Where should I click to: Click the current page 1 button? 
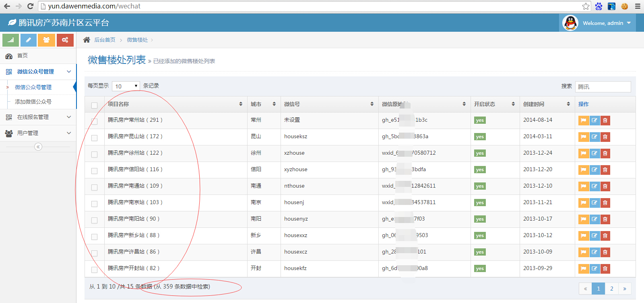[599, 289]
